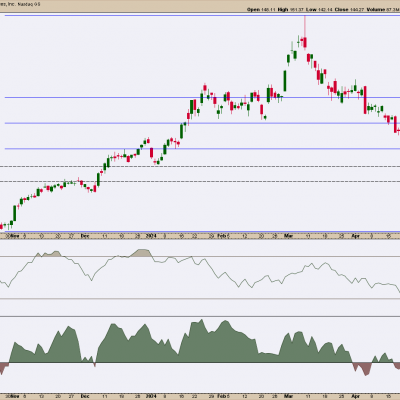Click the High price label in header
This screenshot has height=400, width=400.
tap(283, 10)
